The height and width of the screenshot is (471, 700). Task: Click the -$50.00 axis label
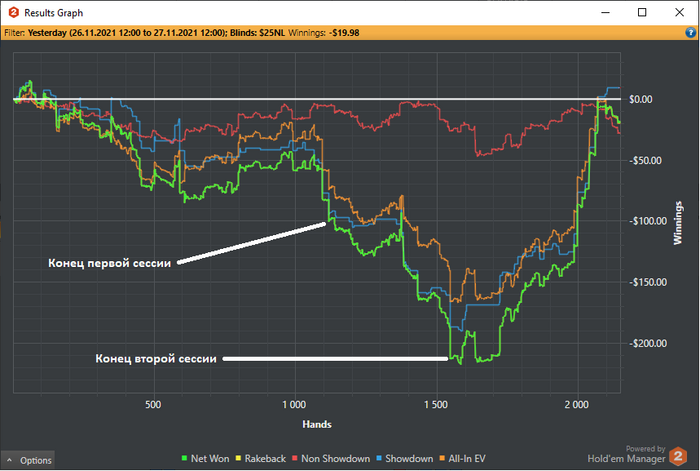pos(645,160)
